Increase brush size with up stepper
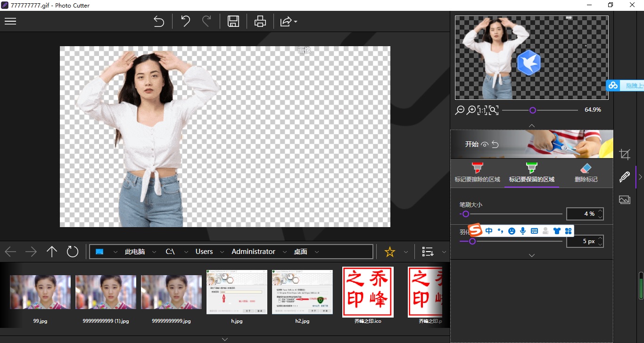This screenshot has width=644, height=343. (600, 211)
